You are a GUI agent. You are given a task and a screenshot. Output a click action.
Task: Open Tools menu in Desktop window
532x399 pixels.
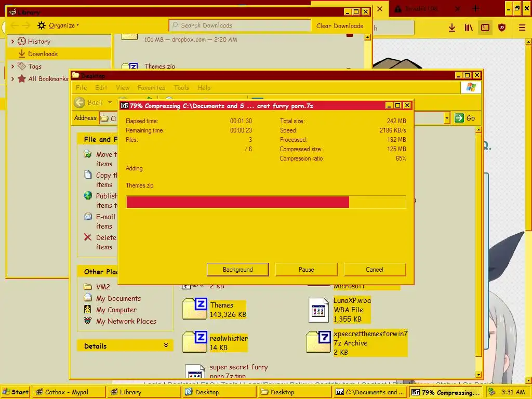181,87
